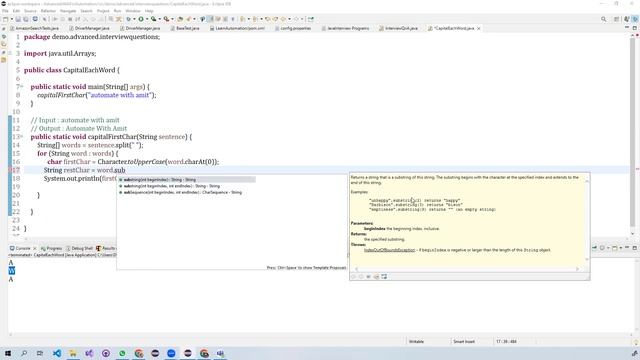Open the File menu
This screenshot has height=360, width=640.
coord(5,11)
